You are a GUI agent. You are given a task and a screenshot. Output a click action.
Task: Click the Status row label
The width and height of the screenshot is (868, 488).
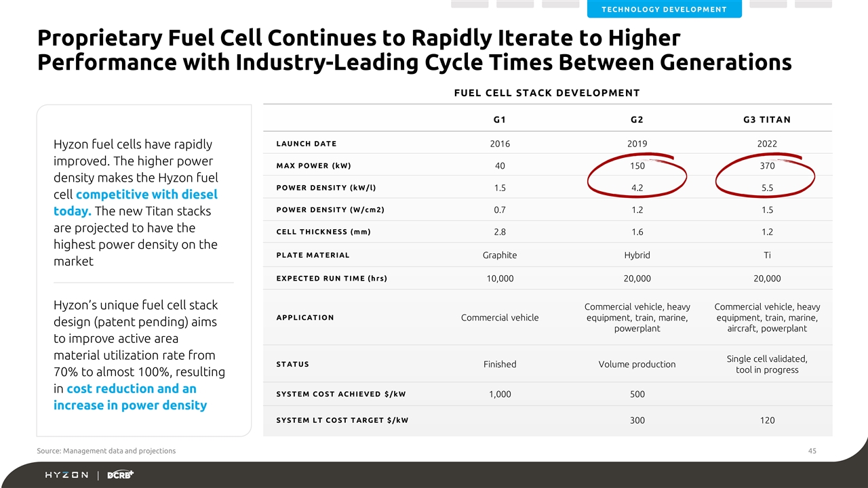tap(293, 364)
